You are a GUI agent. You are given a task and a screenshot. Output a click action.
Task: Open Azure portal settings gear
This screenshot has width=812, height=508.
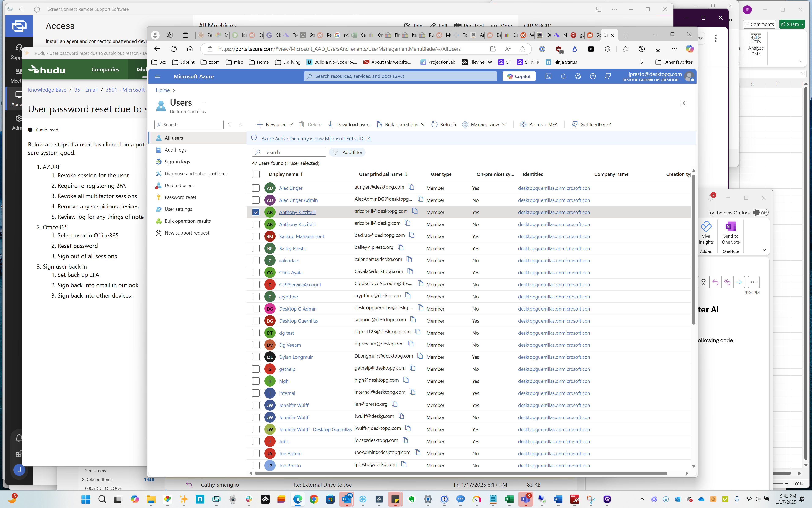coord(578,76)
